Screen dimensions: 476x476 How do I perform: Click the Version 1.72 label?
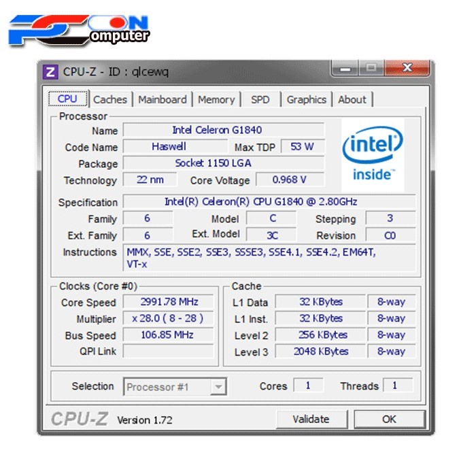(x=145, y=420)
